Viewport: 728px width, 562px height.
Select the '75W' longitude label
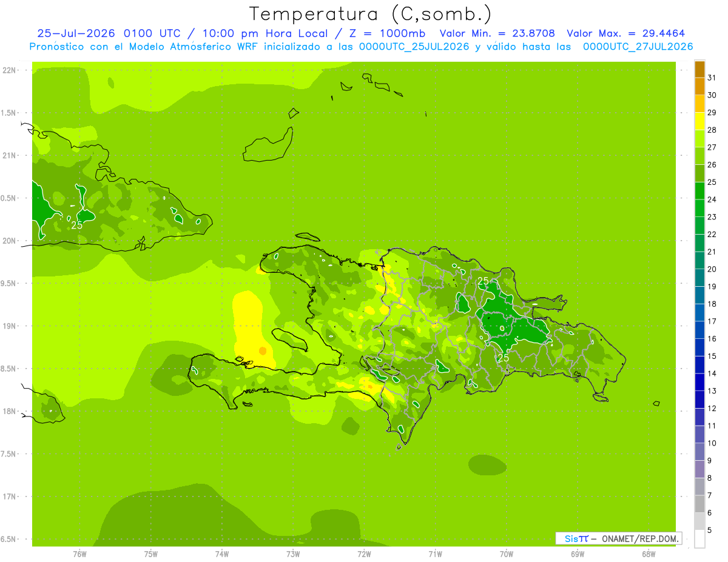tap(151, 554)
